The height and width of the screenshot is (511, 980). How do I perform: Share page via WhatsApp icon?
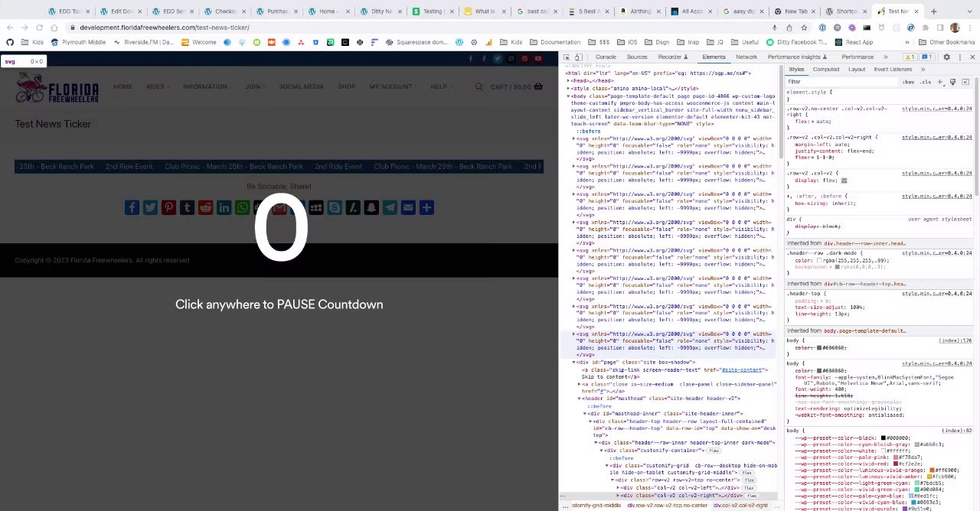(242, 207)
